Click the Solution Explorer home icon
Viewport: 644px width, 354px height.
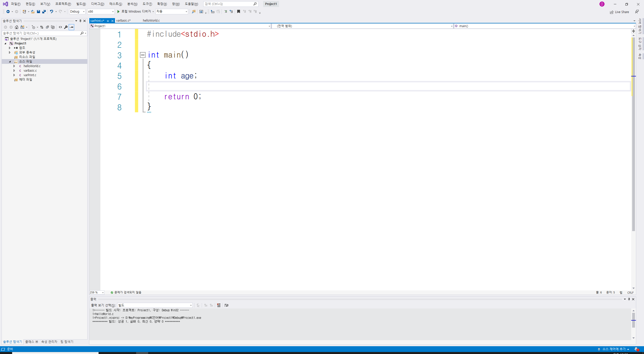17,27
